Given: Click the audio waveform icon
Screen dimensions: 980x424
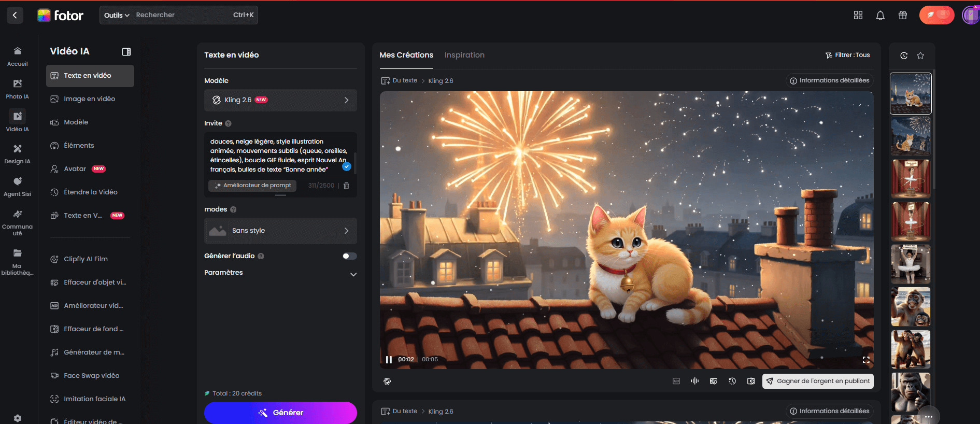Looking at the screenshot, I should click(695, 381).
